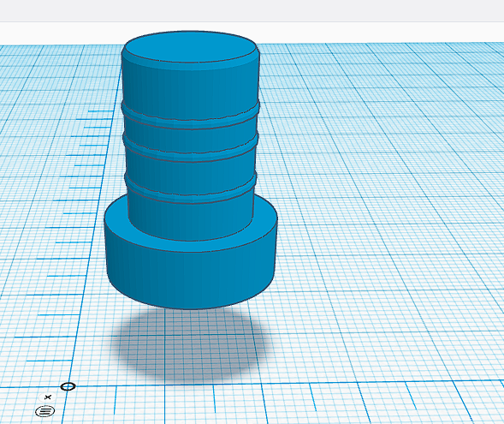504x424 pixels.
Task: Dismiss the ruler with the small X button
Action: [48, 397]
